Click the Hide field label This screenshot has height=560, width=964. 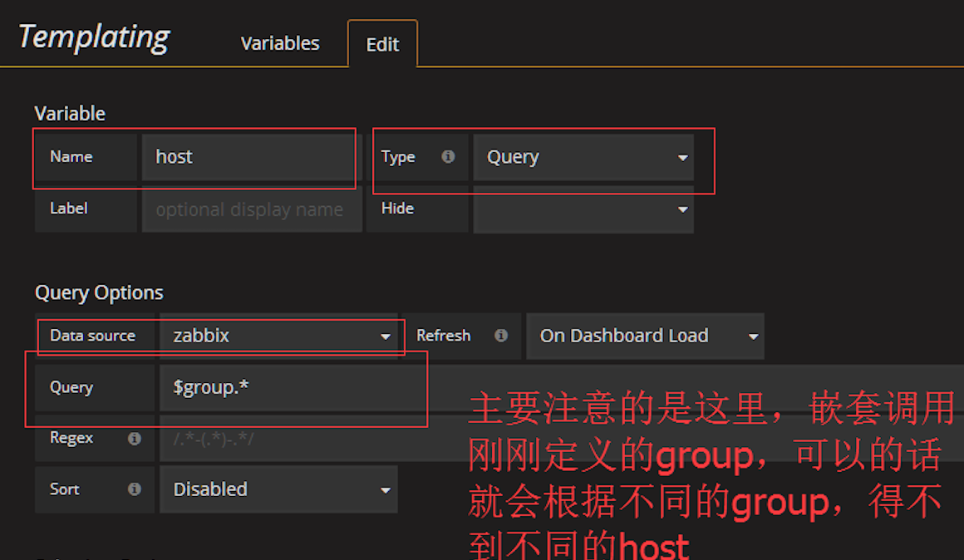point(397,209)
